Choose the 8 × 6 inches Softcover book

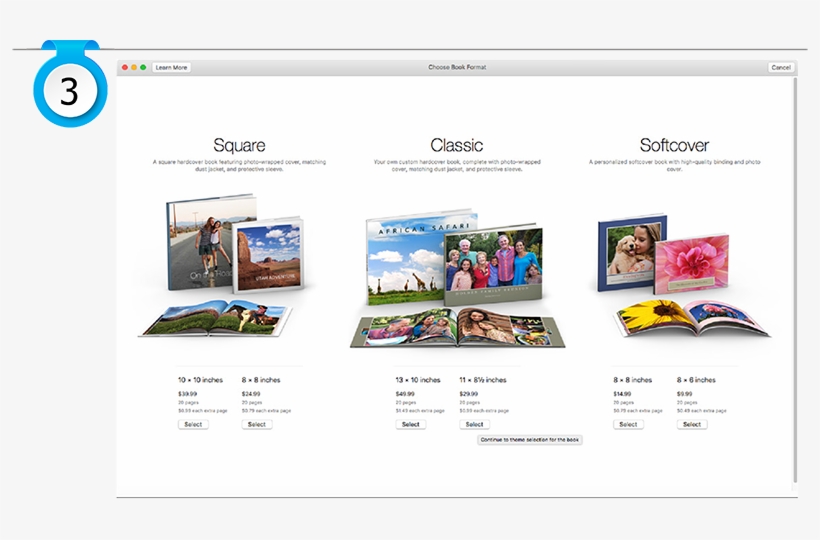691,424
